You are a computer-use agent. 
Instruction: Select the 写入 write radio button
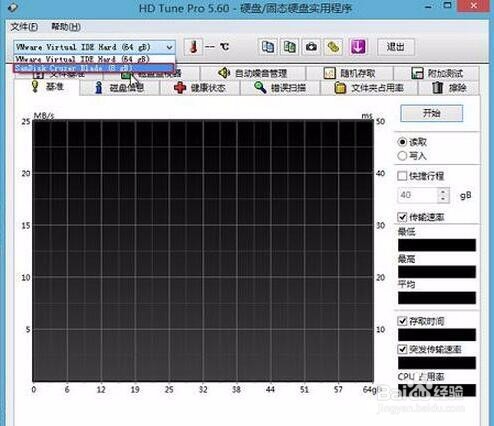[x=402, y=156]
